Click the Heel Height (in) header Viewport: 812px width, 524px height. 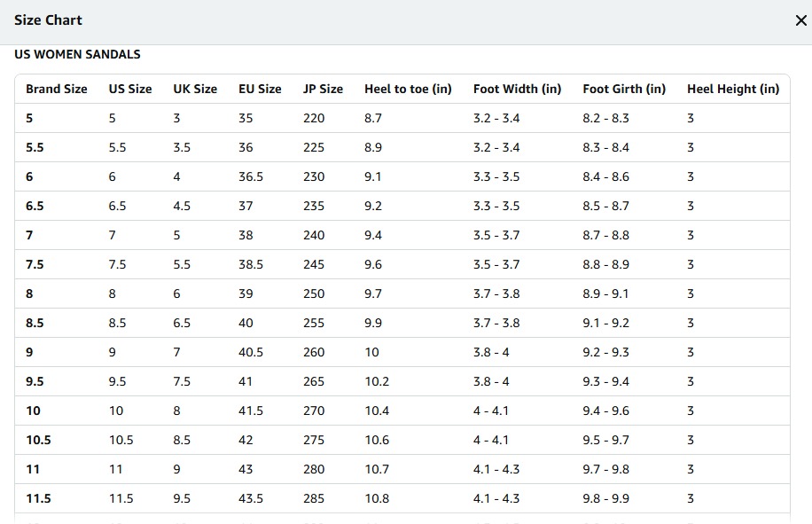point(733,89)
